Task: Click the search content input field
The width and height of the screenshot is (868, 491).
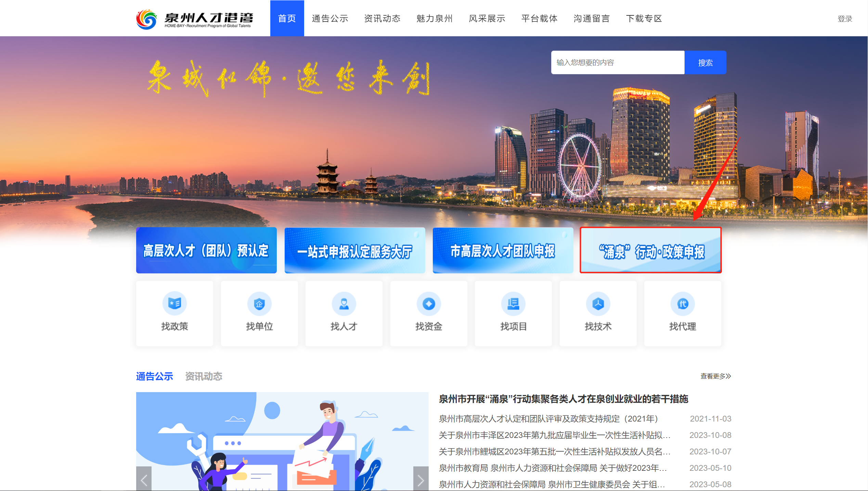Action: 618,63
